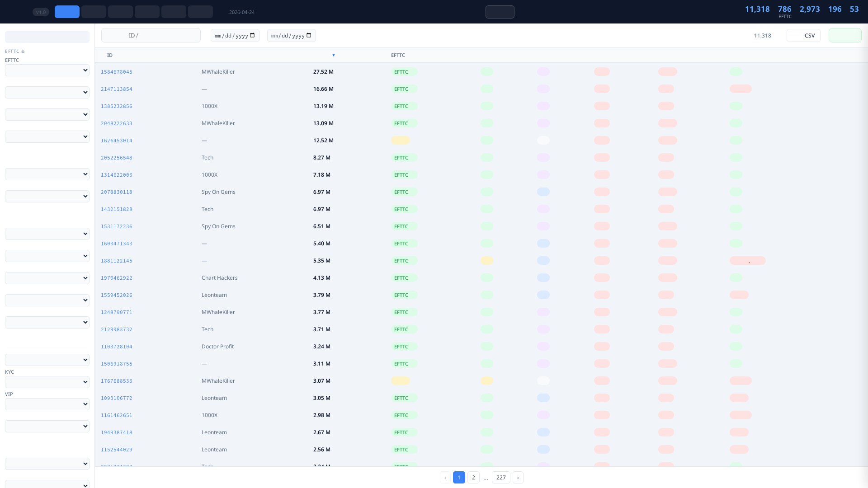The image size is (868, 488).
Task: Open user ID 2048222633
Action: [117, 123]
